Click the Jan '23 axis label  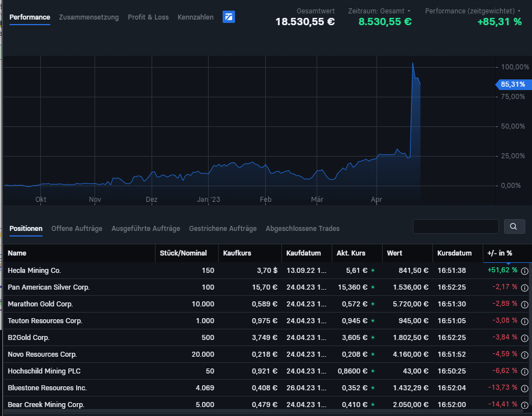pos(209,200)
